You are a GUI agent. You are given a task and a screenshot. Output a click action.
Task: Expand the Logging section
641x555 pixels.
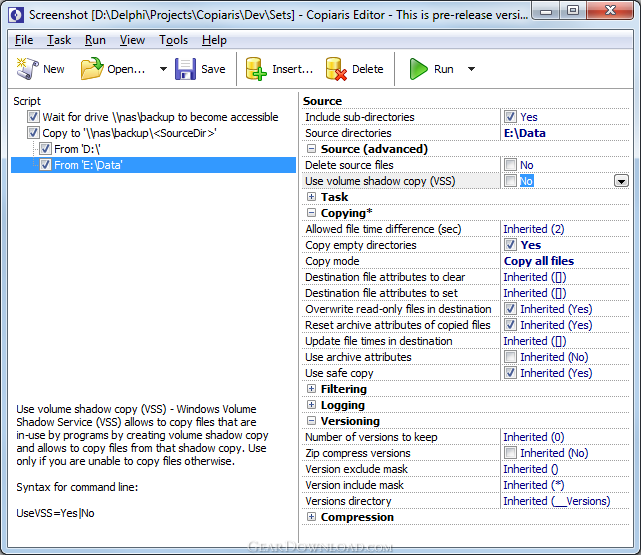[x=312, y=405]
